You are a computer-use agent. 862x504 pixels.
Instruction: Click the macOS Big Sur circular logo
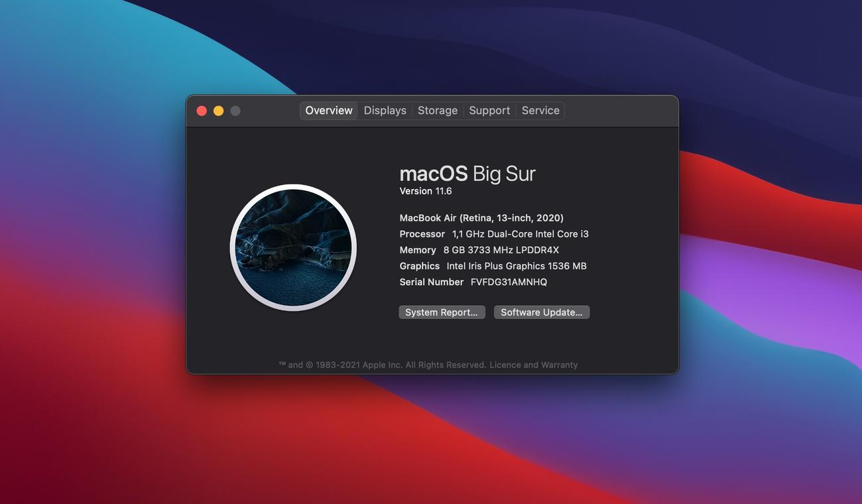(293, 247)
